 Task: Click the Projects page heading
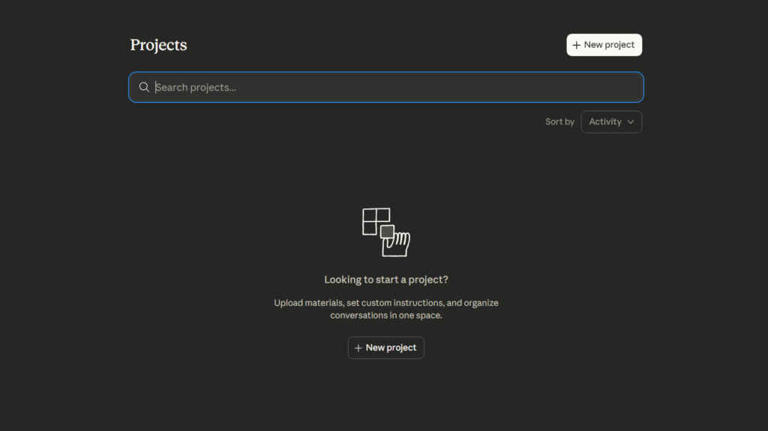click(x=158, y=45)
